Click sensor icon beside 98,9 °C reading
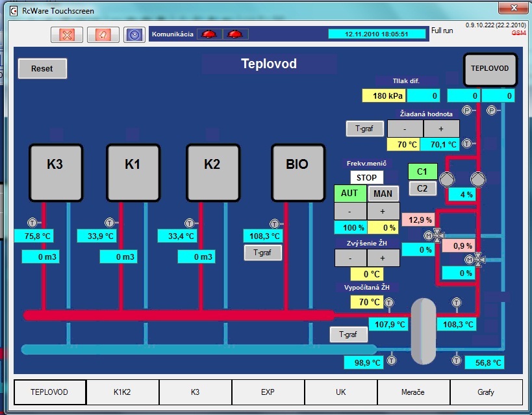Image resolution: width=532 pixels, height=415 pixels. [392, 360]
